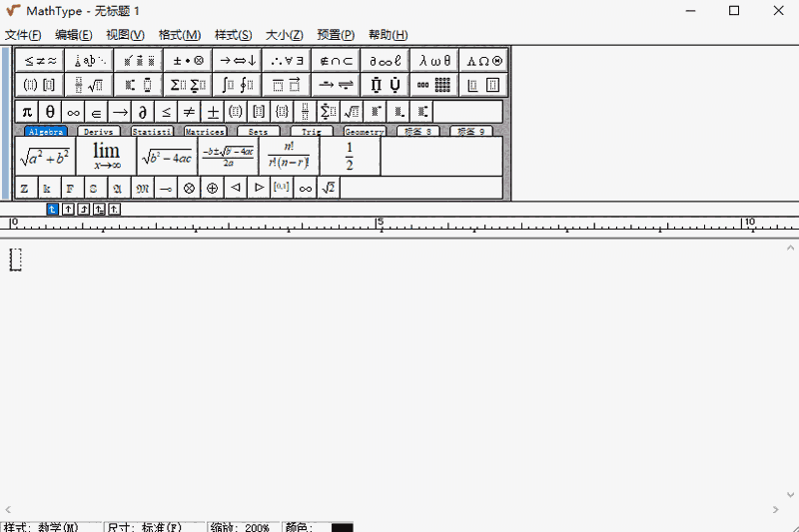This screenshot has width=799, height=532.
Task: Open the 帮助(H) menu
Action: pyautogui.click(x=389, y=35)
